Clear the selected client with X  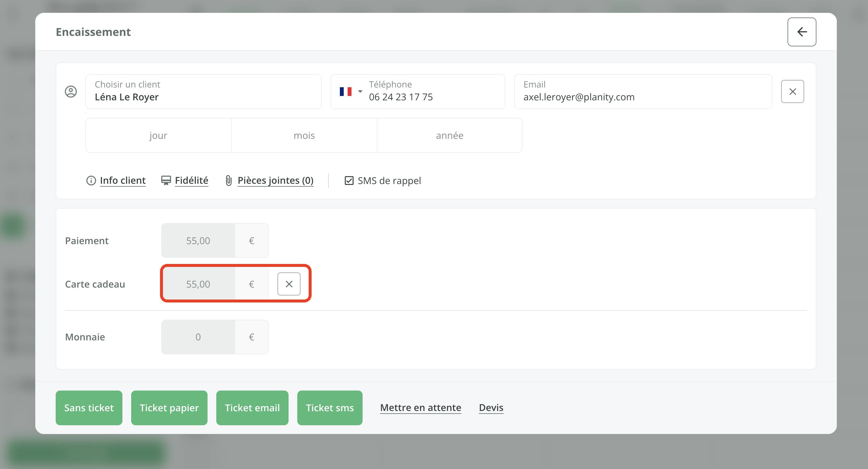tap(792, 91)
